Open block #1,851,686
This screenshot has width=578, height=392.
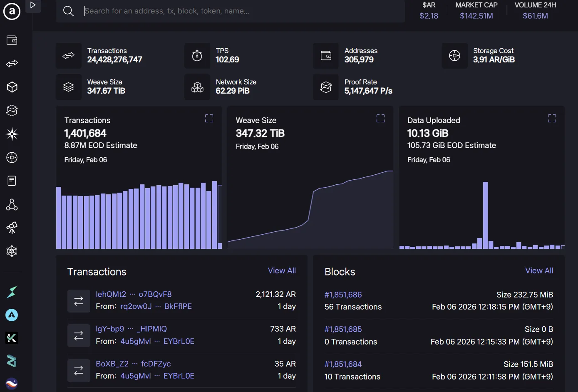[x=343, y=295]
